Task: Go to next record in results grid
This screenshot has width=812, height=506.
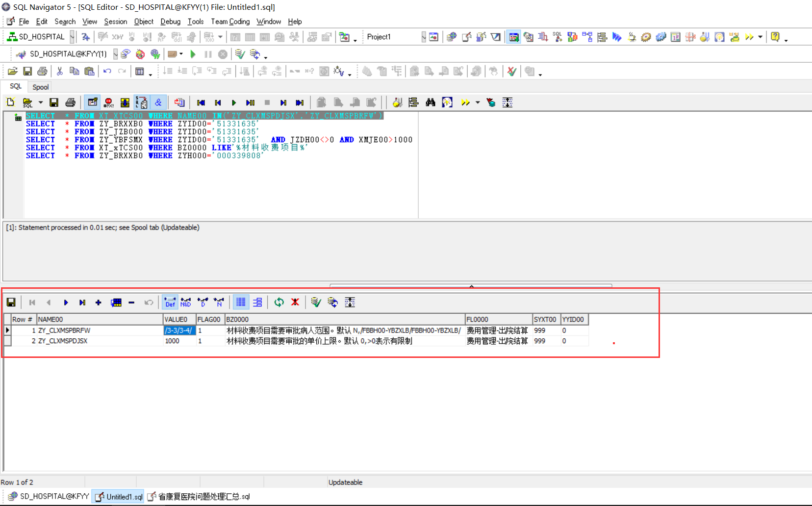Action: click(66, 303)
